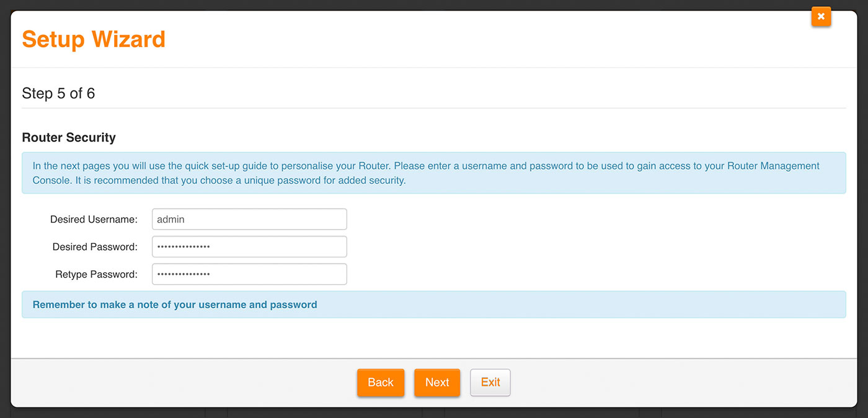
Task: Click the "Retype Password:" label
Action: pyautogui.click(x=96, y=274)
